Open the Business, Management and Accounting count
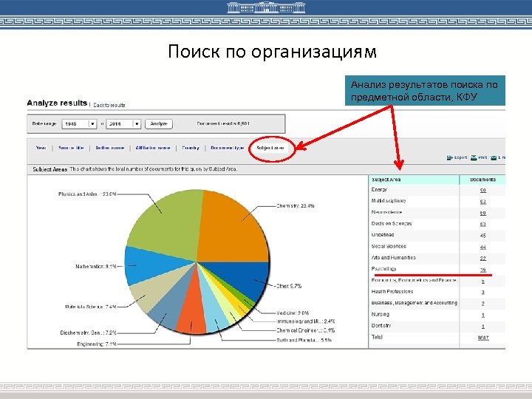 482,304
